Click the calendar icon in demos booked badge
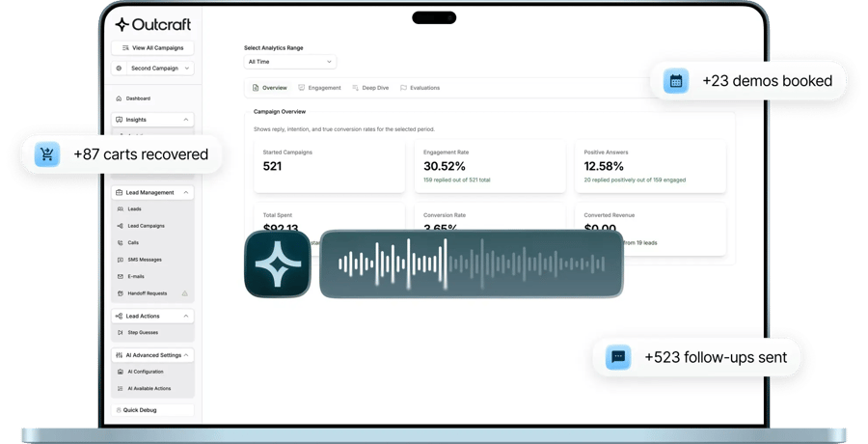868x444 pixels. click(x=676, y=81)
